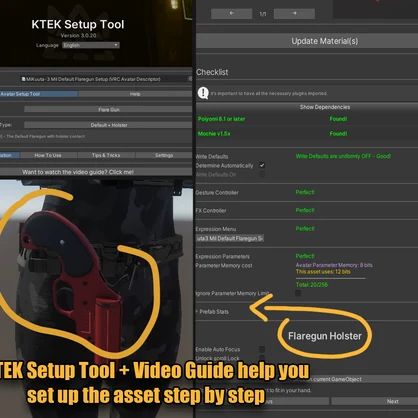Open the Language dropdown set to English
The height and width of the screenshot is (418, 418).
[91, 45]
